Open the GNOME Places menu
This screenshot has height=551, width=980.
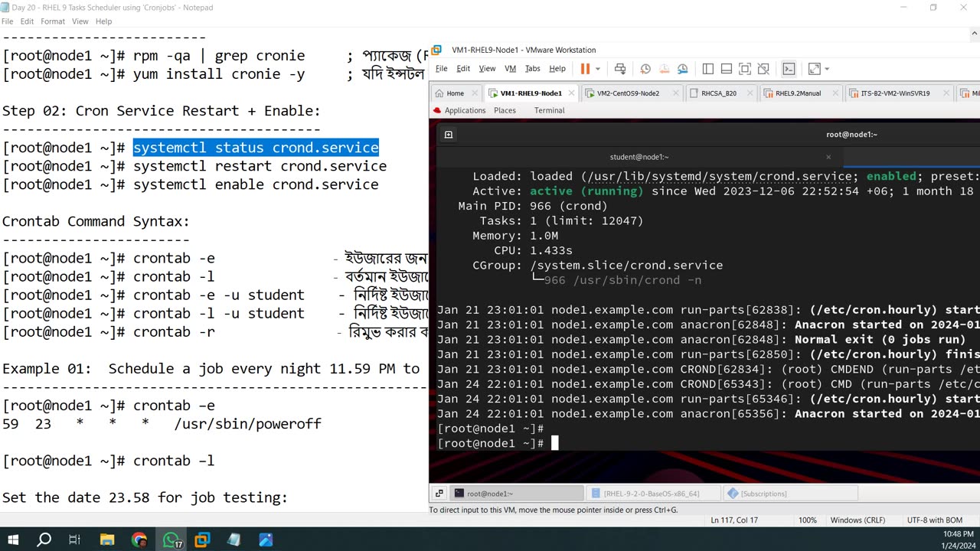click(x=505, y=110)
